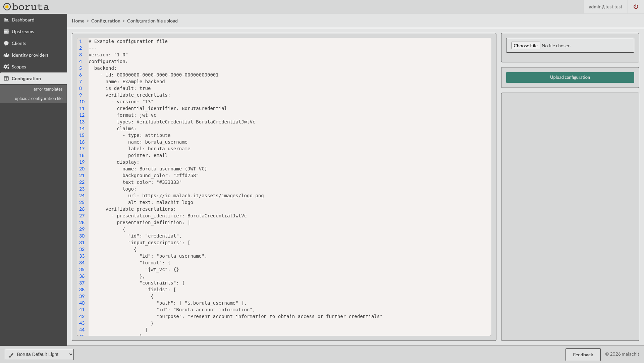
Task: Click the '# Example configuration file' comment
Action: click(x=128, y=41)
